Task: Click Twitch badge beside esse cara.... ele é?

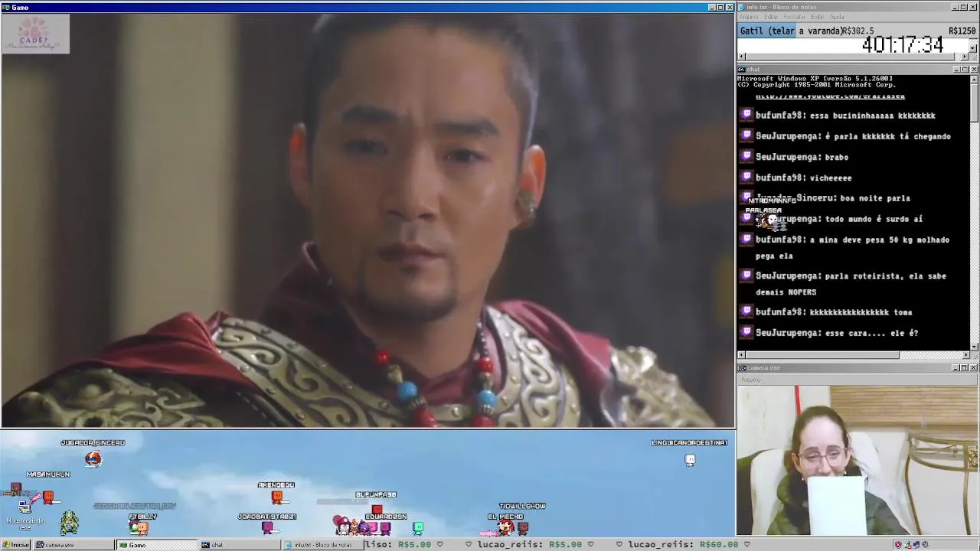Action: (746, 332)
